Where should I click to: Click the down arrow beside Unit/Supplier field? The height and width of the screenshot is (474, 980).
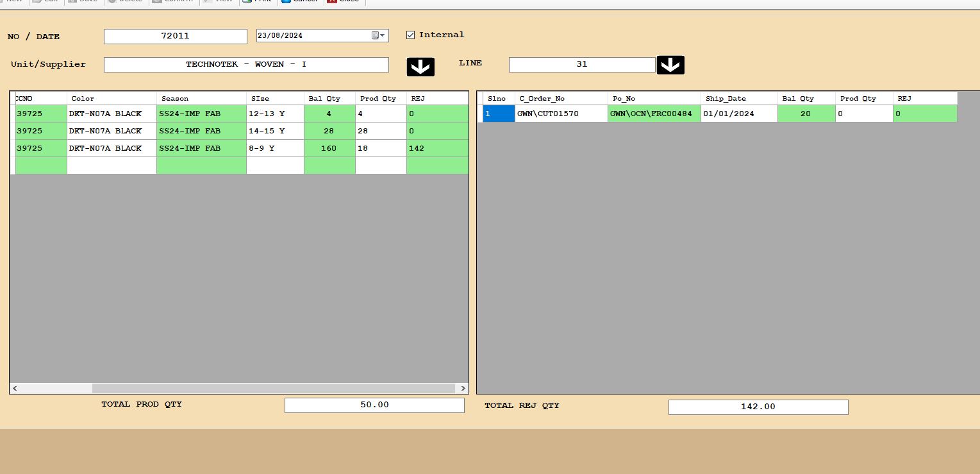click(420, 67)
